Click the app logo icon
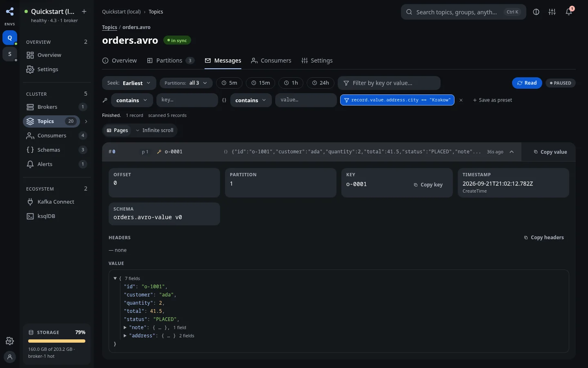The image size is (588, 368). 10,11
